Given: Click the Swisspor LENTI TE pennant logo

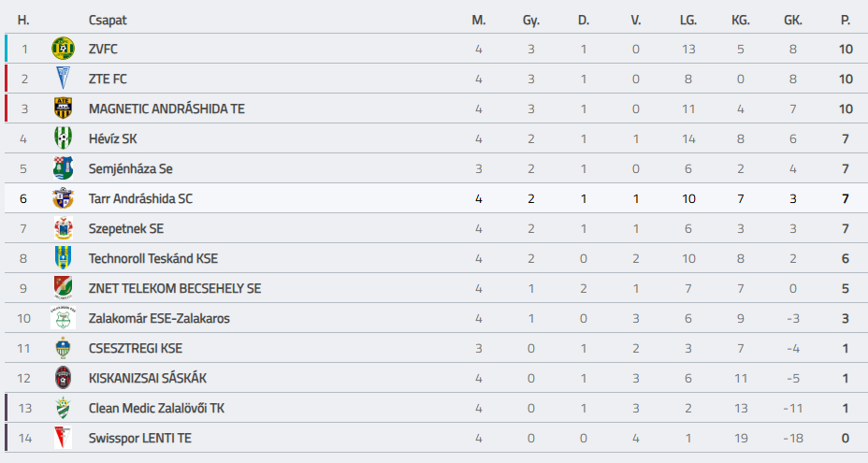Looking at the screenshot, I should [x=63, y=438].
